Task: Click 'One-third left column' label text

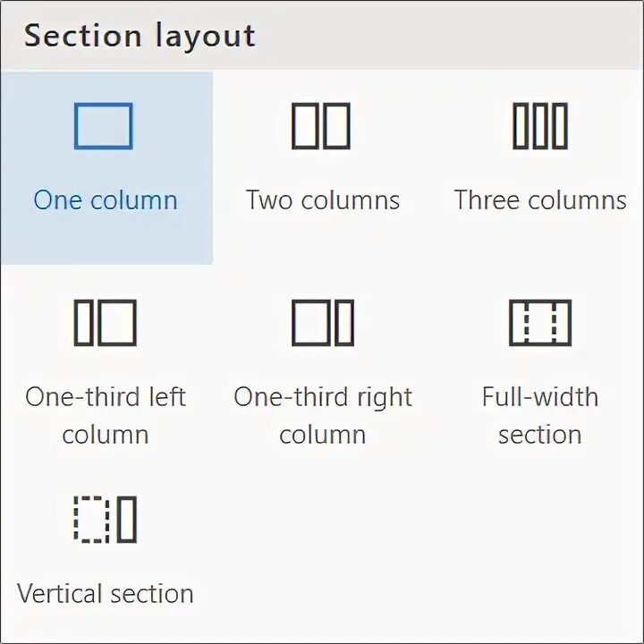Action: click(x=106, y=415)
